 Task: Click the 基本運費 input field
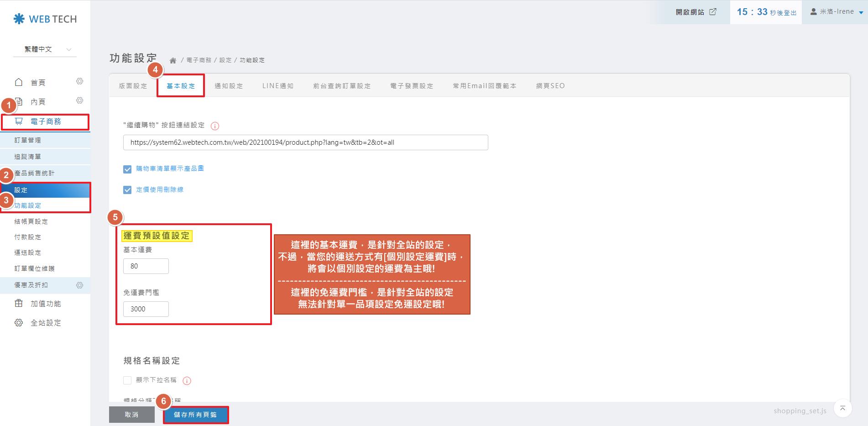[x=146, y=266]
